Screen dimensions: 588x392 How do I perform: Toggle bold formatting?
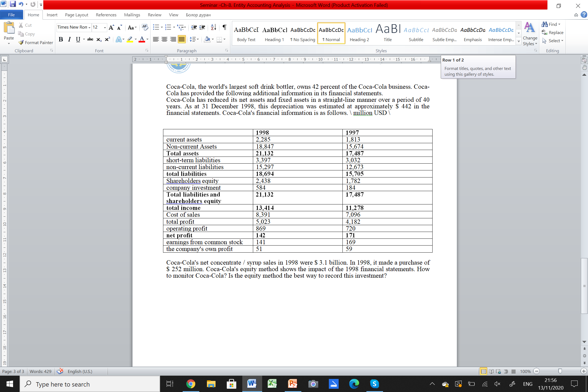[60, 39]
